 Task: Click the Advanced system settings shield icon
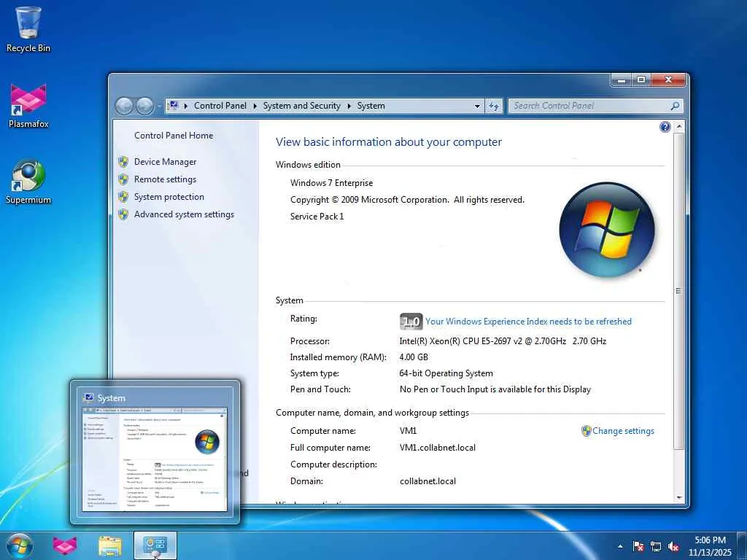click(123, 215)
